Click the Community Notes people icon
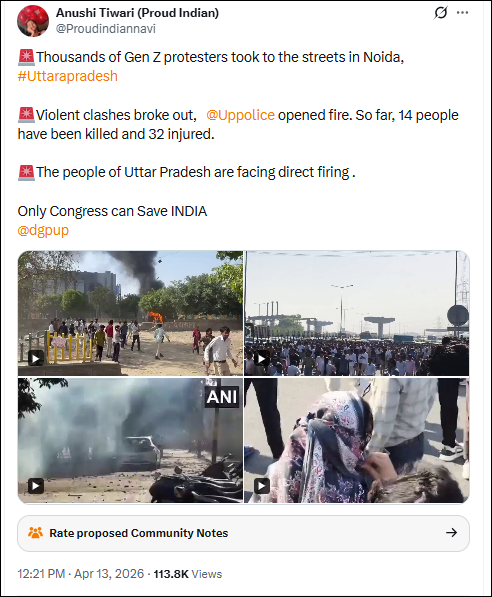 (x=35, y=533)
